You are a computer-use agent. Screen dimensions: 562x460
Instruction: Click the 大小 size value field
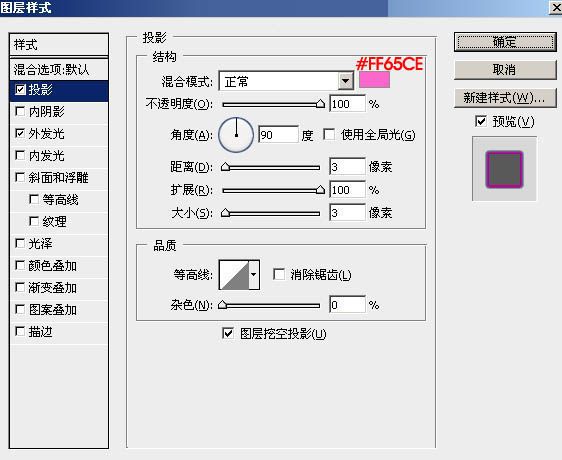(x=347, y=213)
